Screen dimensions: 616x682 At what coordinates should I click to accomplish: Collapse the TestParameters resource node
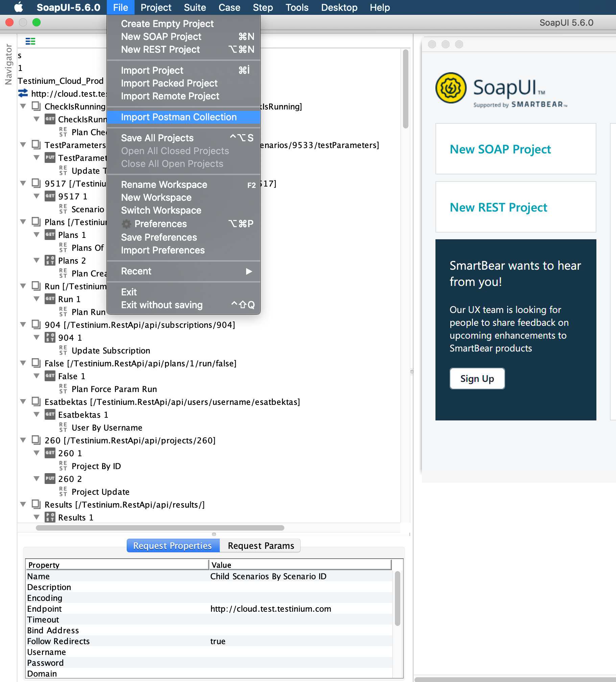pyautogui.click(x=23, y=145)
